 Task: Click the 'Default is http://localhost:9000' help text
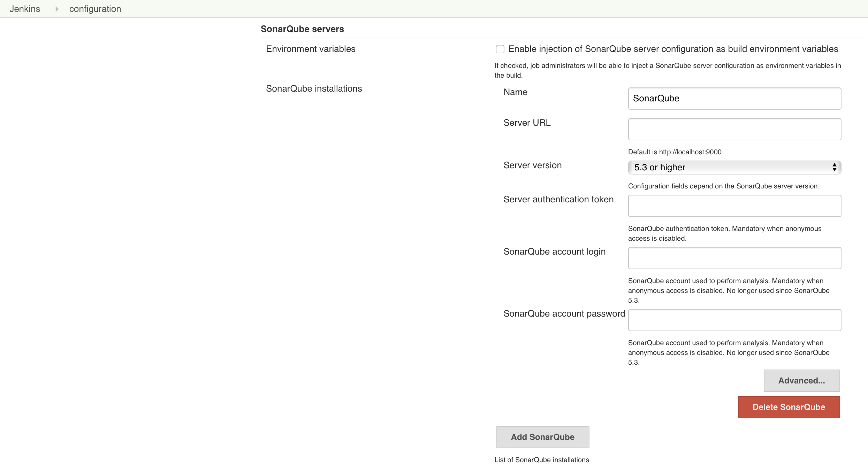pyautogui.click(x=675, y=152)
